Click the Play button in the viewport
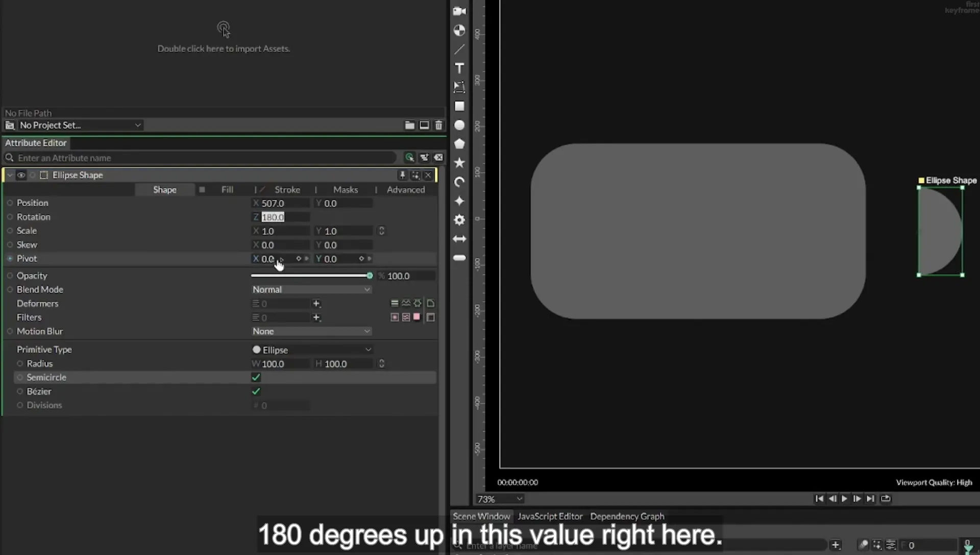This screenshot has width=980, height=555. coord(844,498)
